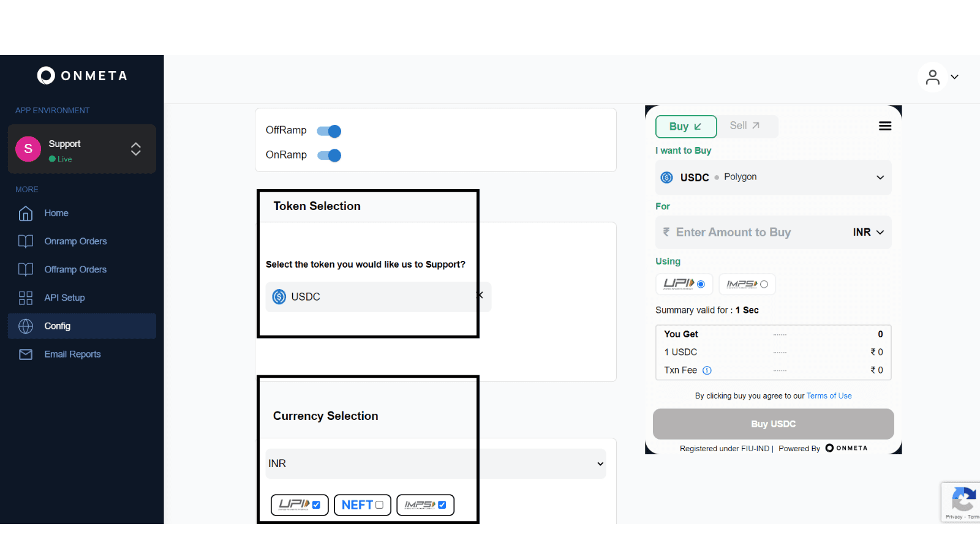Open the Terms of Use link
980x551 pixels.
(829, 396)
